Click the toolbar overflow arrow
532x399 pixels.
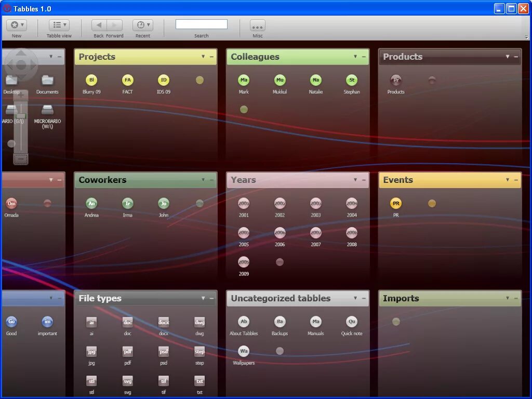(527, 37)
